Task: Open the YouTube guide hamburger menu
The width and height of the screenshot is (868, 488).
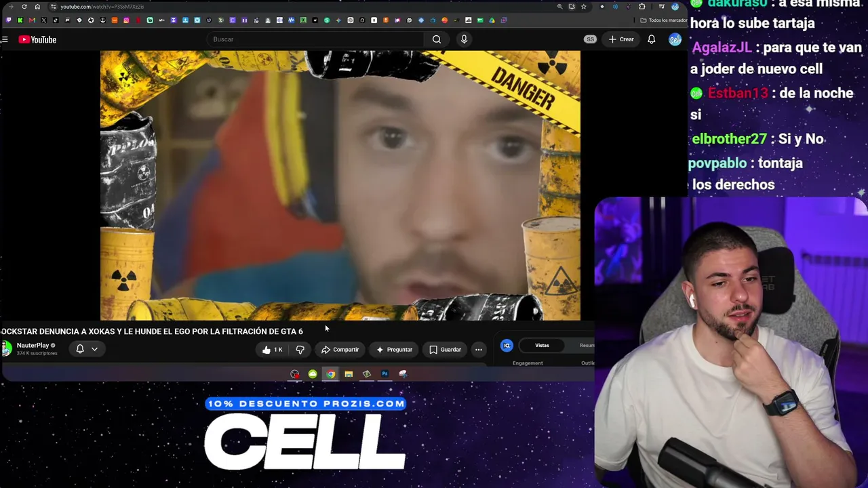Action: tap(4, 39)
